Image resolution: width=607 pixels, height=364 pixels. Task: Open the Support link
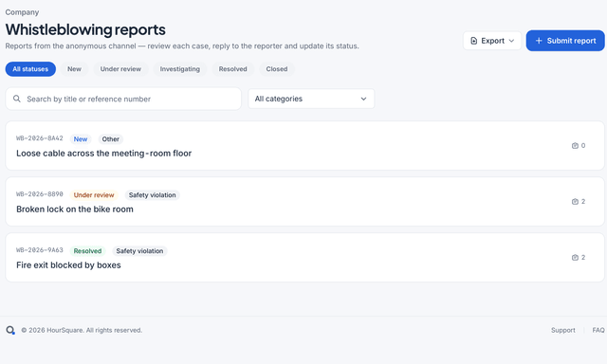coord(562,330)
